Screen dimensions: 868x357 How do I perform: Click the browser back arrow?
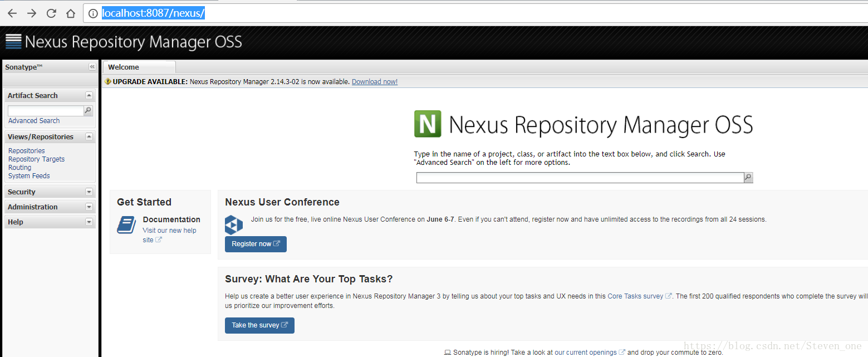coord(12,13)
